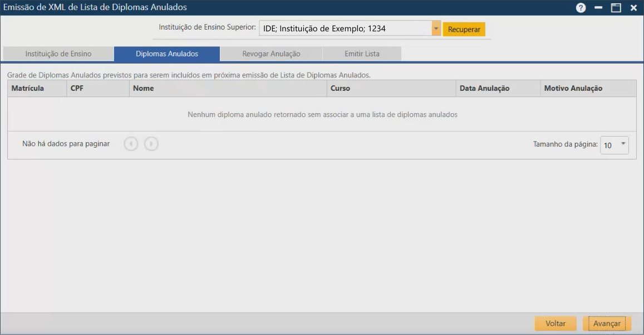Switch to the Instituição de Ensino tab

tap(59, 54)
